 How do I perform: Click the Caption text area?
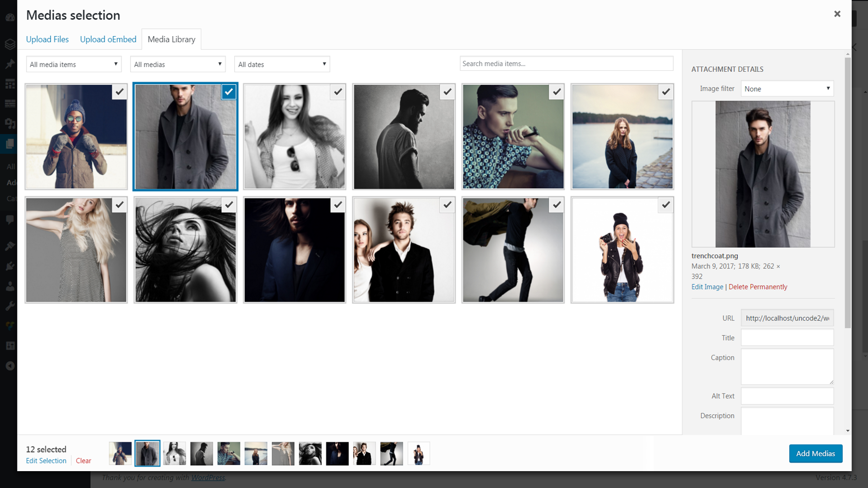[x=787, y=367]
